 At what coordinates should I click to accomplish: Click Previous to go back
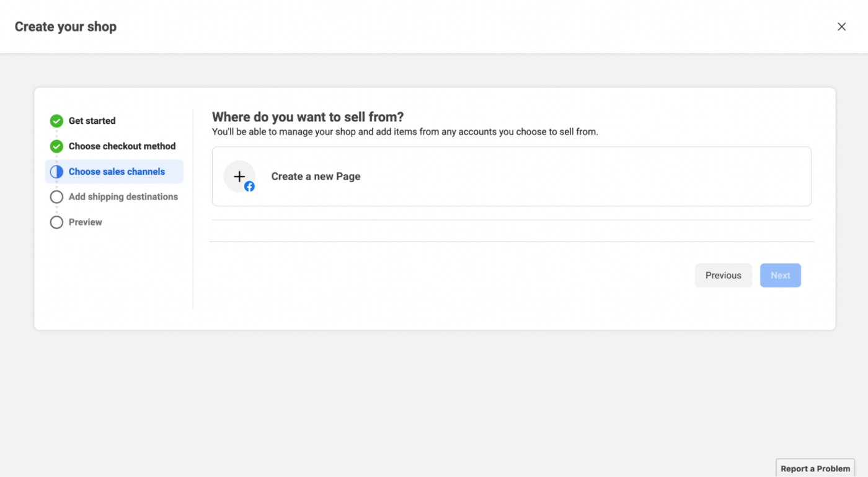coord(724,275)
